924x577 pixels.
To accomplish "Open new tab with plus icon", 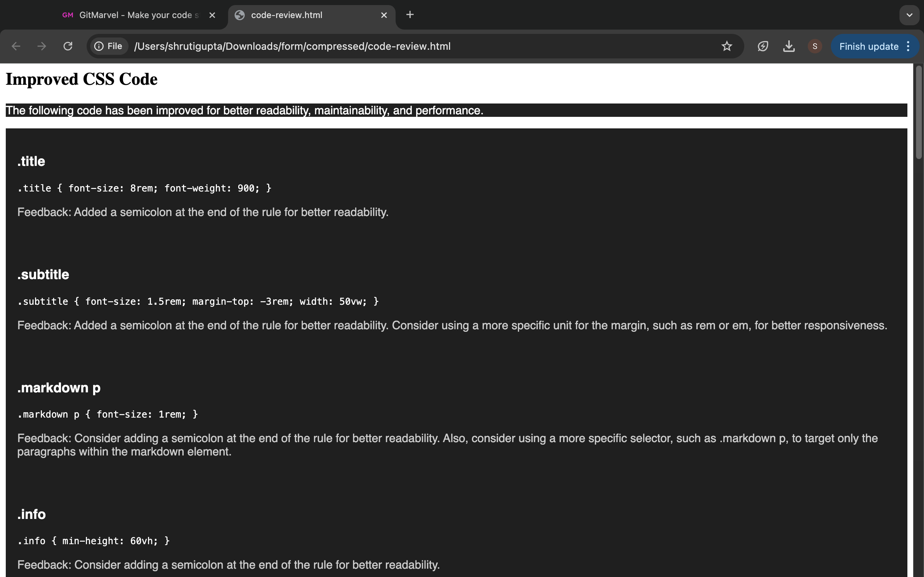I will coord(410,15).
